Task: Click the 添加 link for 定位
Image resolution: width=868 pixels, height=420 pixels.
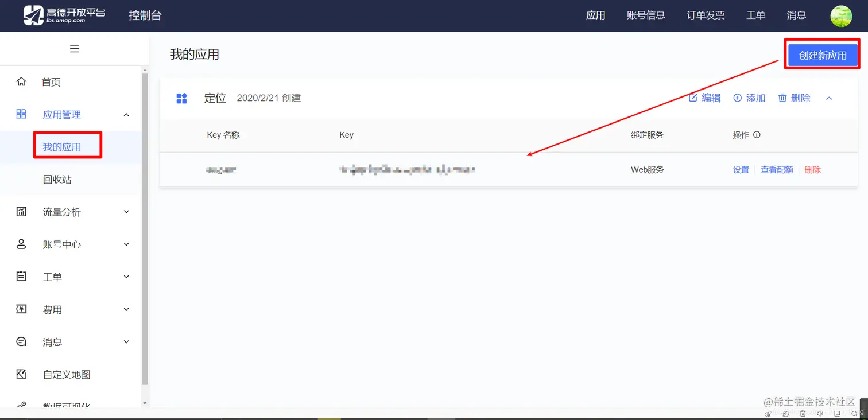Action: [756, 98]
